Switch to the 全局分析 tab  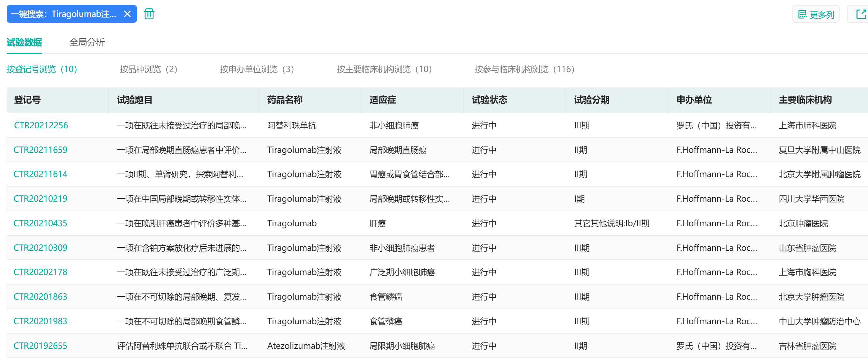pos(87,42)
